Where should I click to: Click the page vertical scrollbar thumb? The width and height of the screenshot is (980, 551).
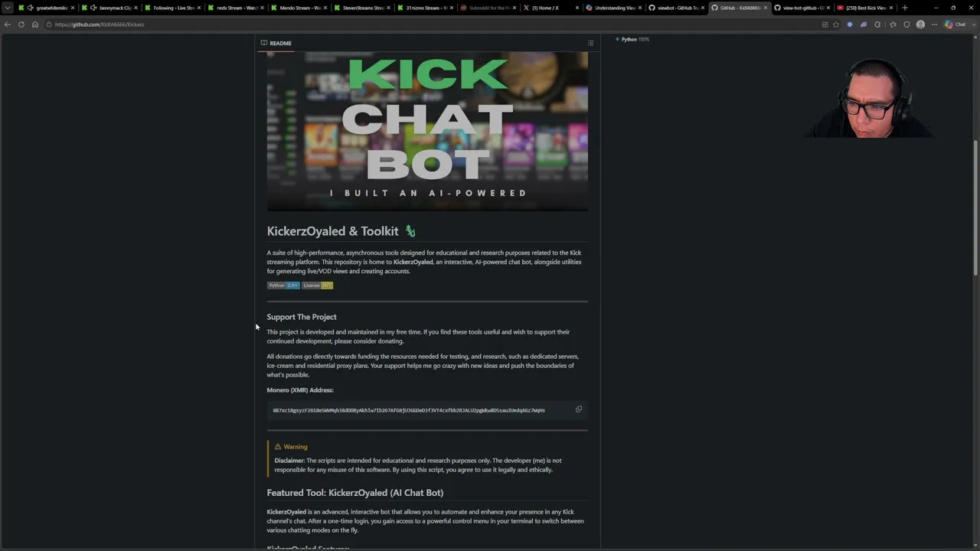click(975, 207)
